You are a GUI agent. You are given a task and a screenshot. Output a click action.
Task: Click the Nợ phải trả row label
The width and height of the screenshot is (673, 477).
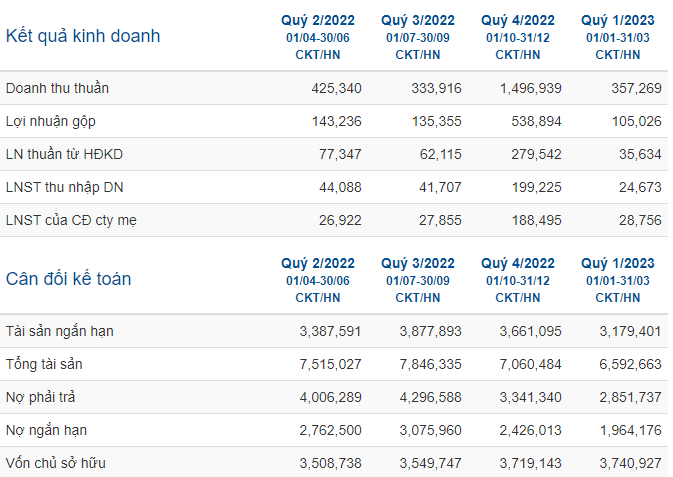click(40, 397)
